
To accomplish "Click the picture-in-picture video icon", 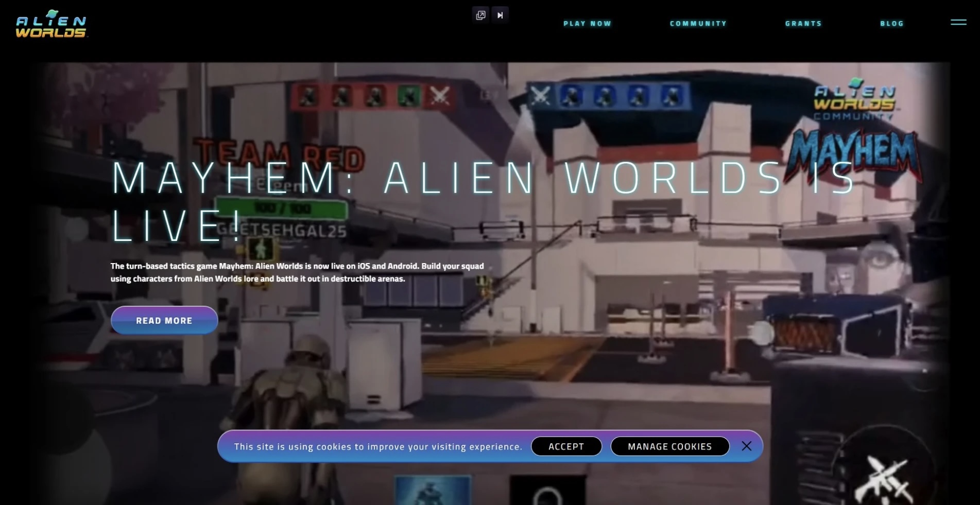I will 480,15.
